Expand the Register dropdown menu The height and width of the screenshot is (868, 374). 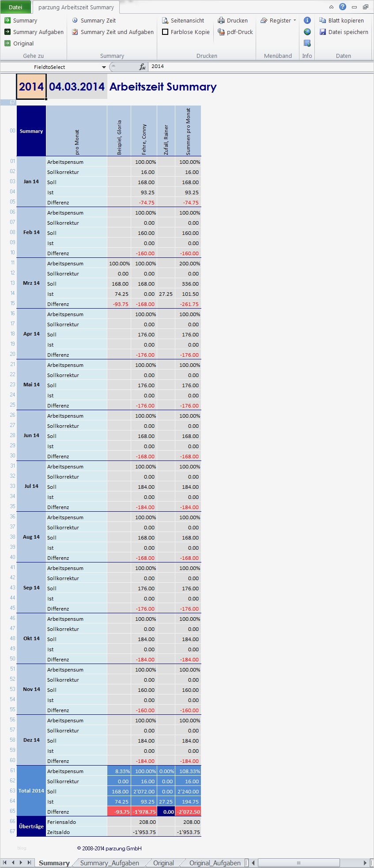295,21
